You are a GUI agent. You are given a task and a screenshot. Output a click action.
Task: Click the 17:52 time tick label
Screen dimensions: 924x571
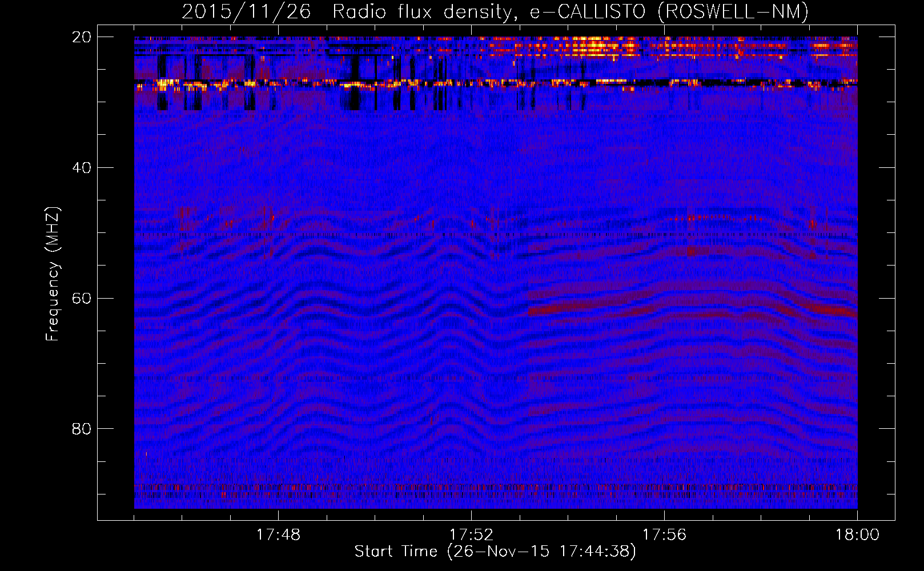coord(471,535)
